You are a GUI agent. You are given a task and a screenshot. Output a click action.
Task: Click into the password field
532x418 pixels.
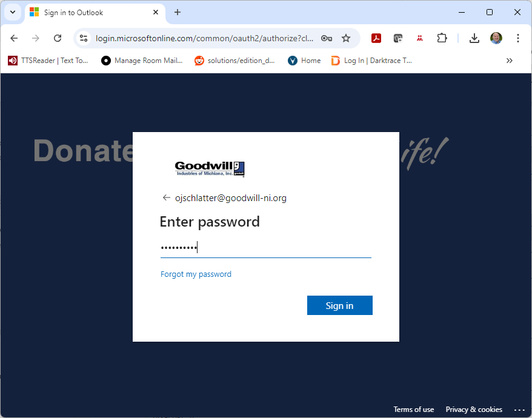265,248
